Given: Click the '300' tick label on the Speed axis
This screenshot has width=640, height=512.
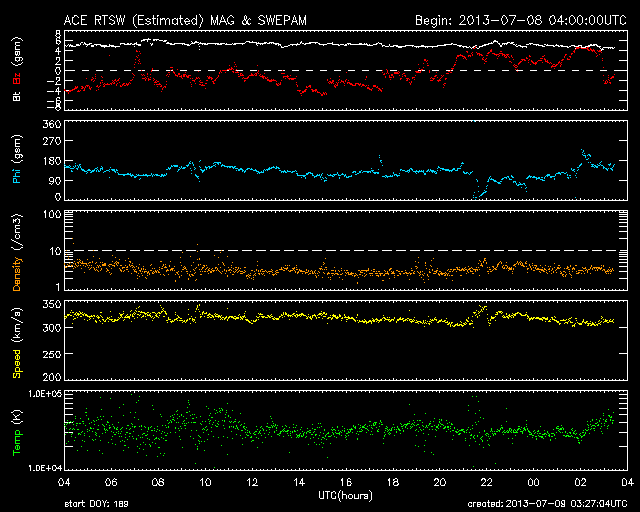Looking at the screenshot, I should pyautogui.click(x=52, y=328).
